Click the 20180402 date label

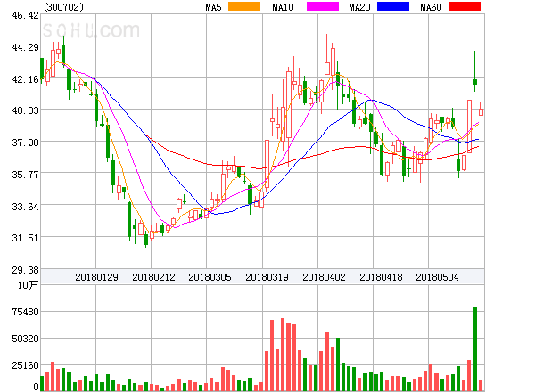click(324, 277)
